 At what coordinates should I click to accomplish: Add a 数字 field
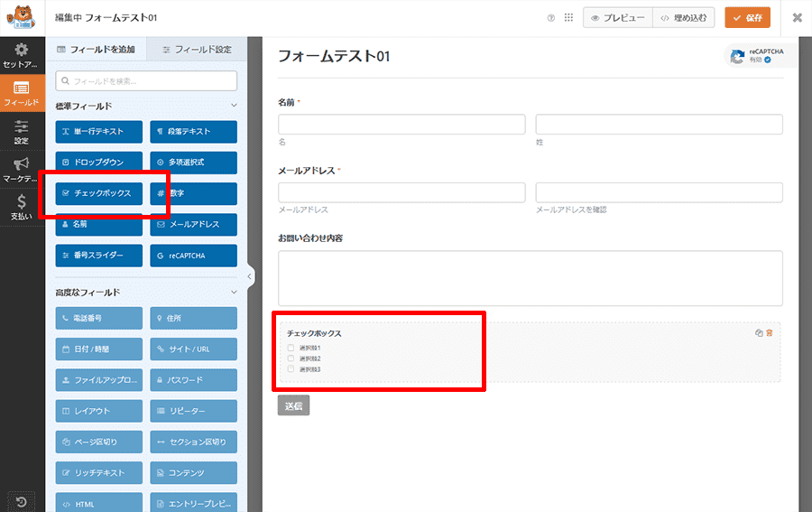point(194,193)
